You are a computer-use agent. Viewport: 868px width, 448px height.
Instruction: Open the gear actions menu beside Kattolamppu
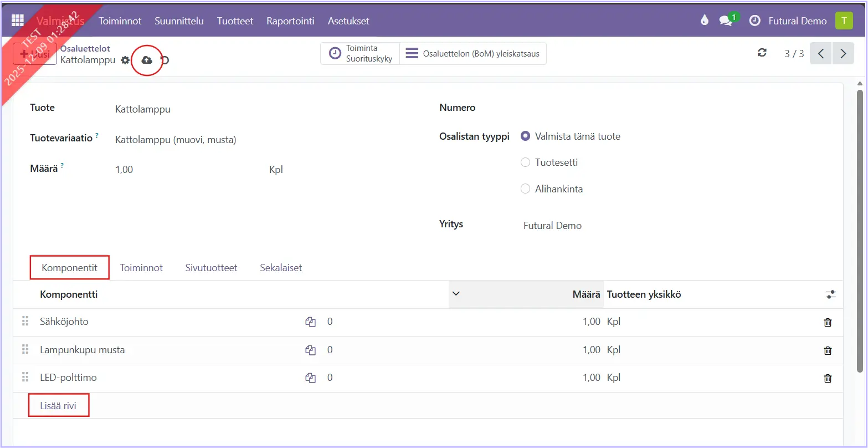tap(125, 60)
